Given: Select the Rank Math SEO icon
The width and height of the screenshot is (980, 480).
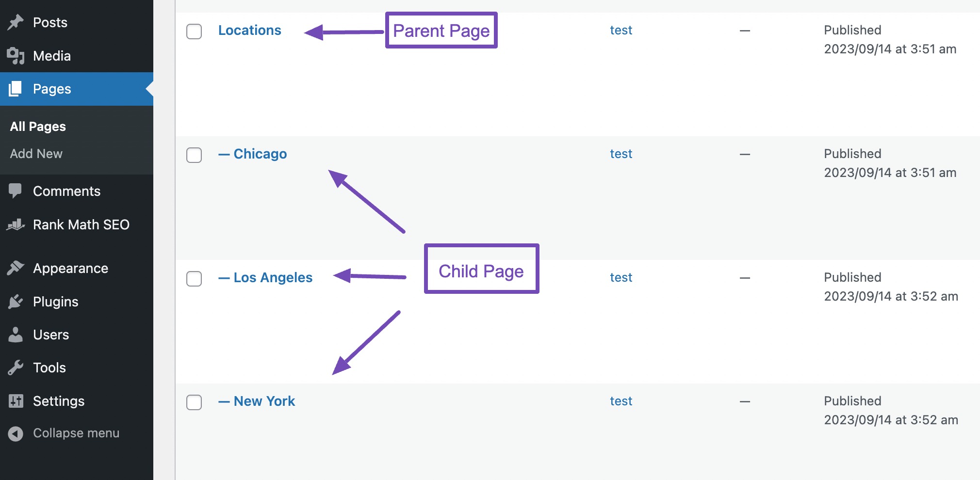Looking at the screenshot, I should click(x=16, y=224).
